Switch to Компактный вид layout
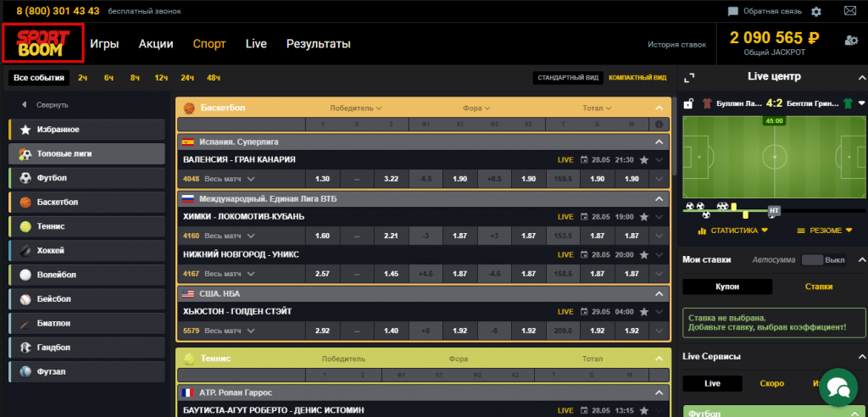 coord(637,78)
